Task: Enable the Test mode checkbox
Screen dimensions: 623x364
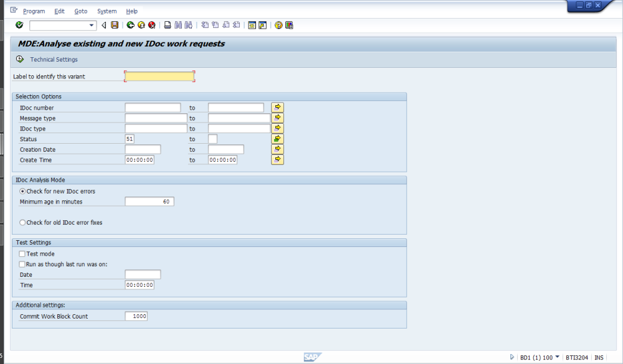Action: coord(22,254)
